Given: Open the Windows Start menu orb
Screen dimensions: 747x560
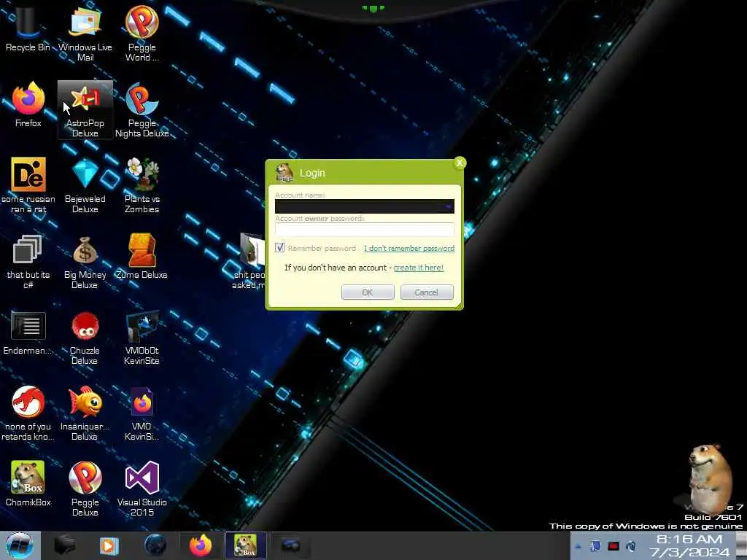Looking at the screenshot, I should pos(20,545).
